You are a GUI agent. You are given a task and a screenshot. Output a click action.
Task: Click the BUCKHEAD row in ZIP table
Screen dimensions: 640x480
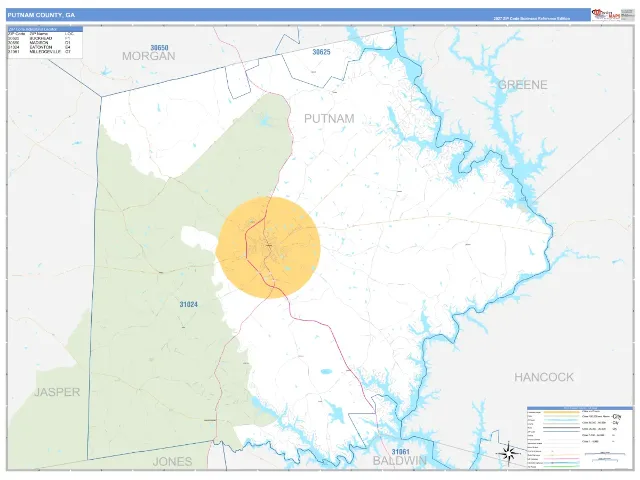40,38
